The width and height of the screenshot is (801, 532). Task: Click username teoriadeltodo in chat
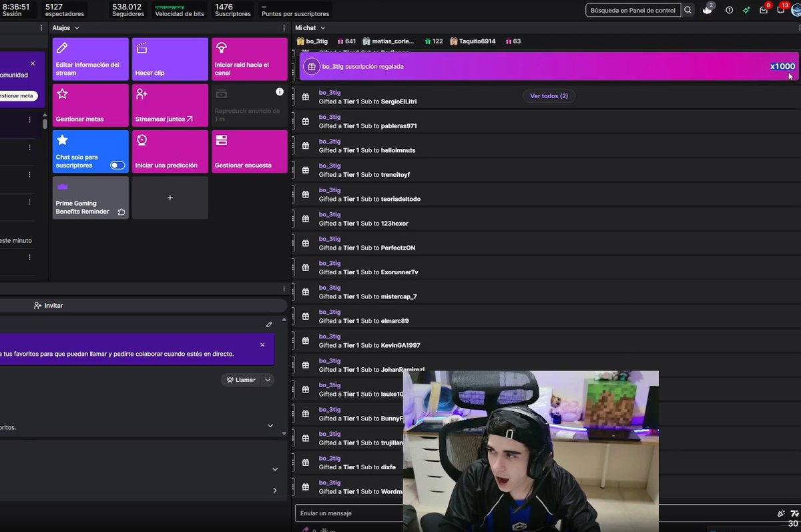click(400, 199)
